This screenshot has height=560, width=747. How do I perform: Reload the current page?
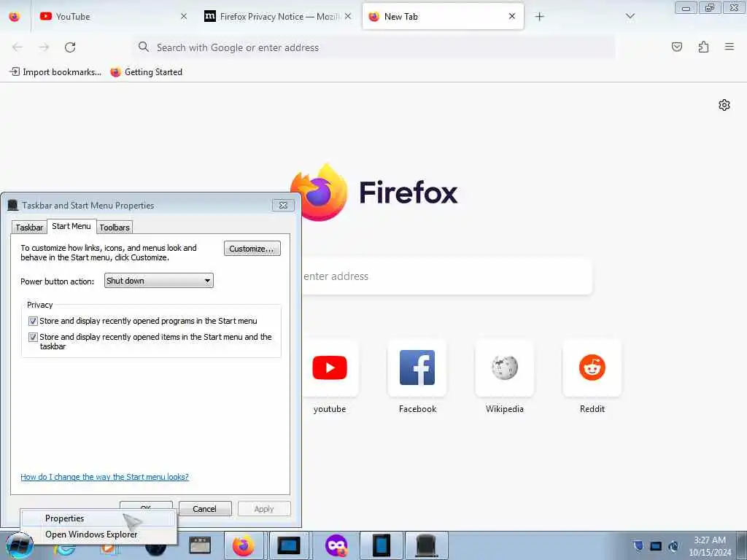point(70,47)
